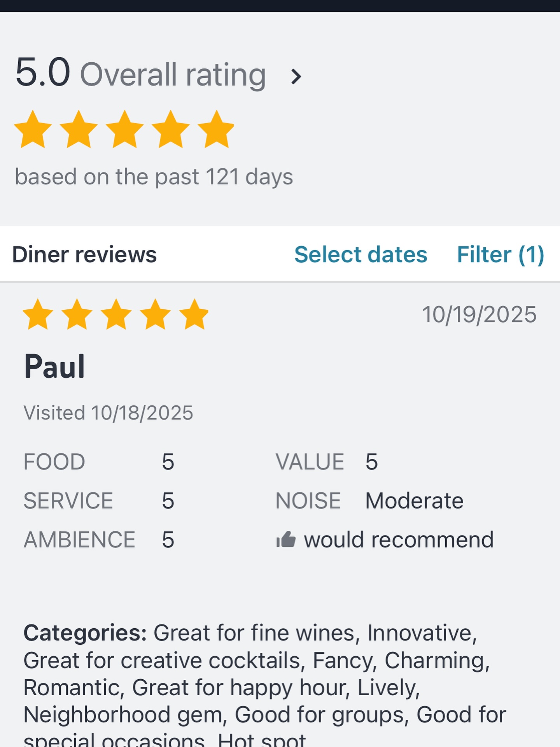The width and height of the screenshot is (560, 747).
Task: Tap the Visited 10/18/2025 text
Action: pos(108,413)
